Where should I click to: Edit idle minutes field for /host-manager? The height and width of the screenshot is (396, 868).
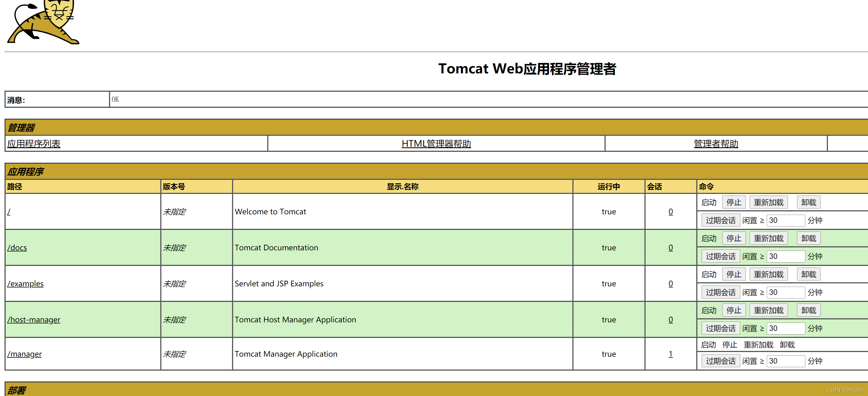point(786,329)
